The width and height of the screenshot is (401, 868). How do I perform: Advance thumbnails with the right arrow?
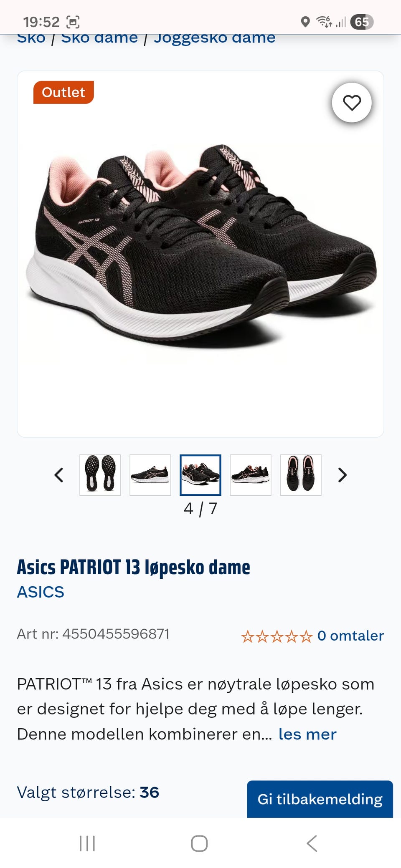click(342, 475)
